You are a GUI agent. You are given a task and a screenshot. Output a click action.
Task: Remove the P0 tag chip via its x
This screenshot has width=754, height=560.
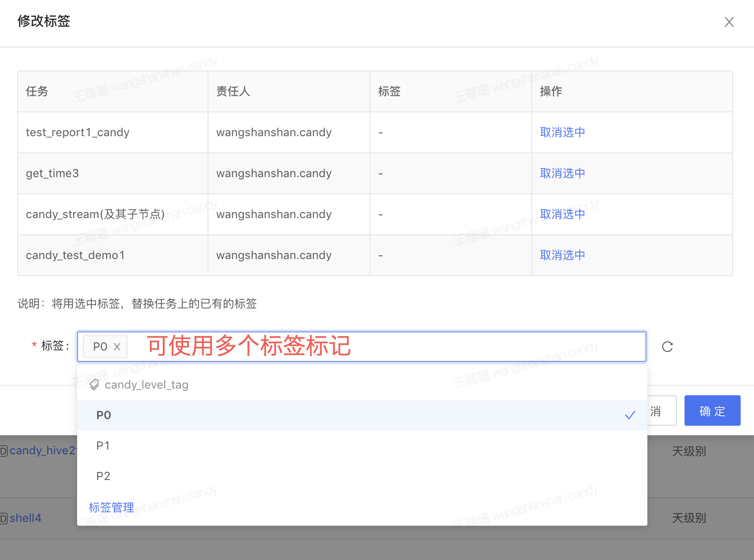[x=117, y=347]
